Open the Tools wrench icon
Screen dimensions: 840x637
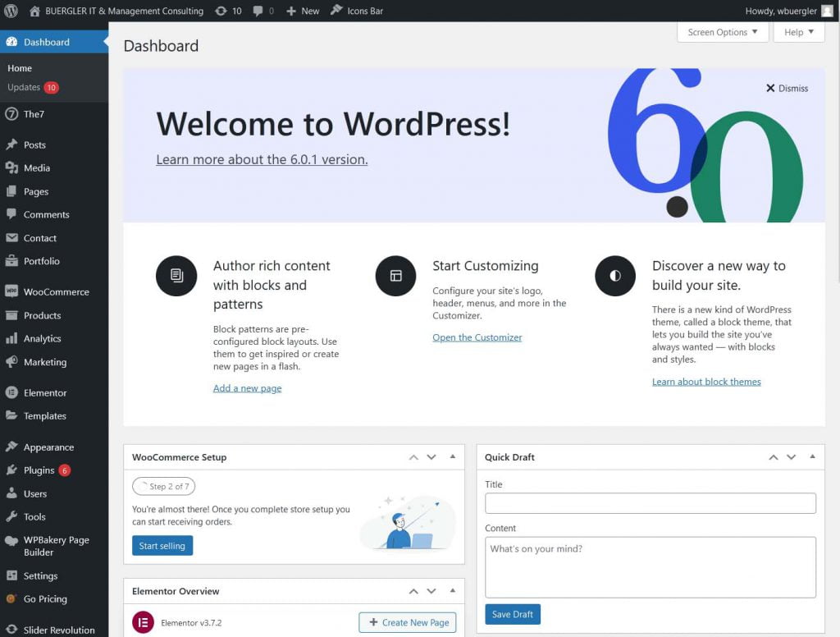tap(11, 516)
